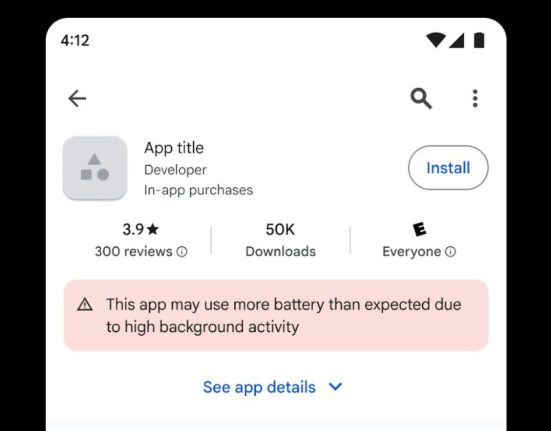The height and width of the screenshot is (431, 551).
Task: Tap the Wi-Fi status bar icon
Action: click(x=436, y=40)
